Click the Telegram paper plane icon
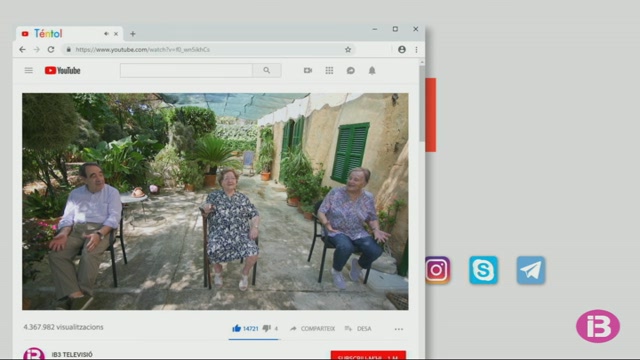 pyautogui.click(x=531, y=270)
